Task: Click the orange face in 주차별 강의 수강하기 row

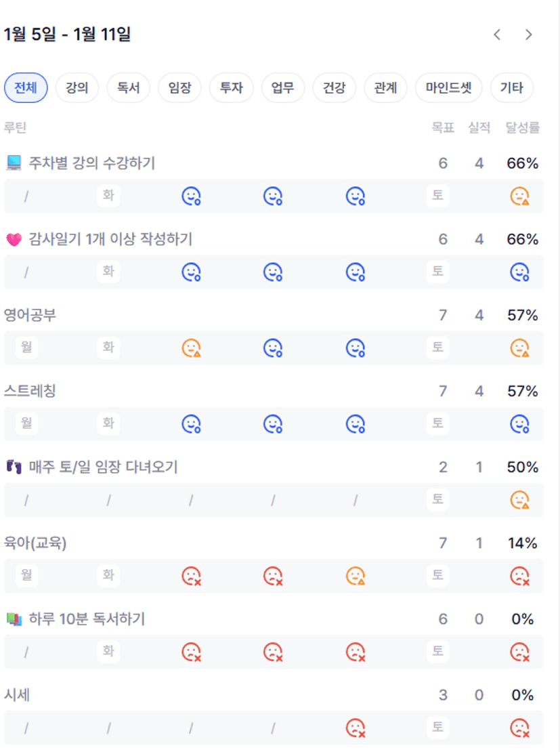Action: pos(519,196)
